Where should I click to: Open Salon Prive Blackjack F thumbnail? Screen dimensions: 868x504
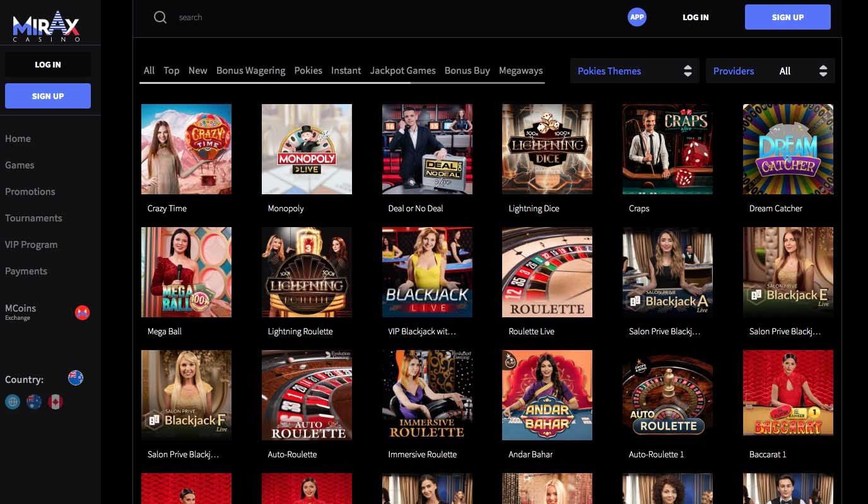(x=186, y=395)
